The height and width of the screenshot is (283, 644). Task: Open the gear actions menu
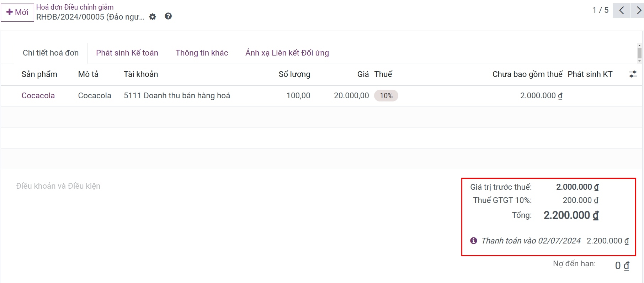(x=153, y=17)
